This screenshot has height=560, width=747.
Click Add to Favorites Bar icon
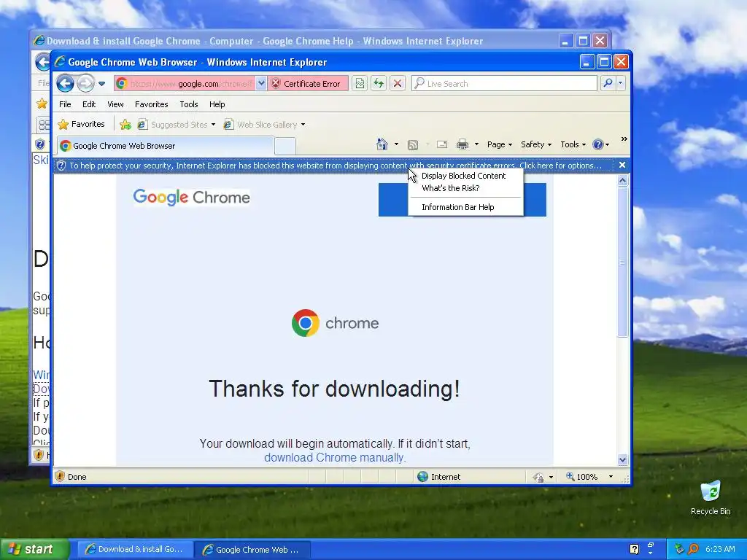[x=125, y=125]
